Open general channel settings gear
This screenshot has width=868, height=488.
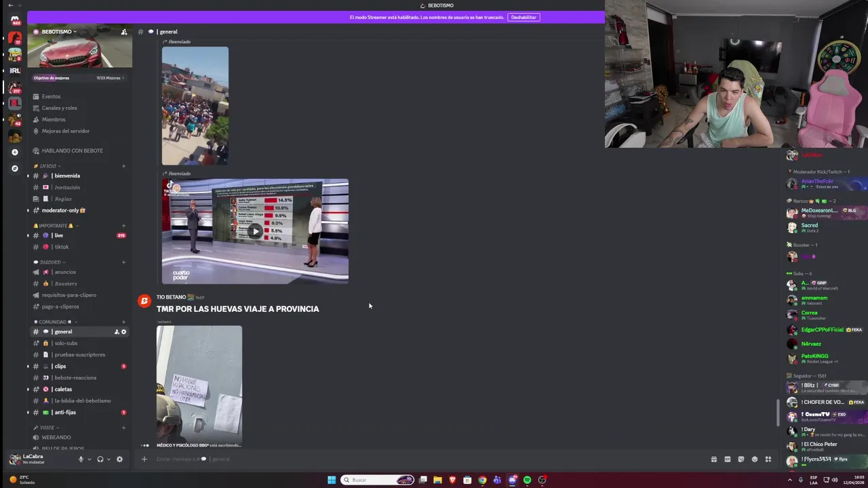point(123,331)
